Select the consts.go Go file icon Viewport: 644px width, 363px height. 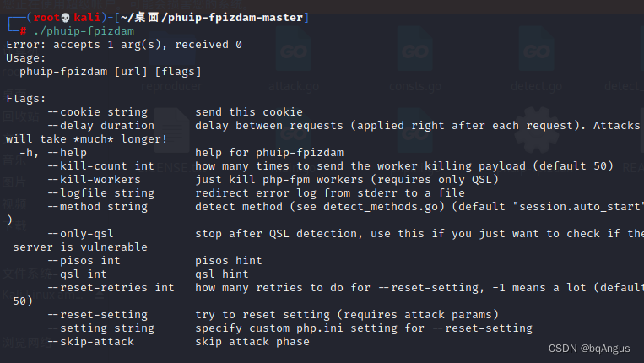pos(414,51)
